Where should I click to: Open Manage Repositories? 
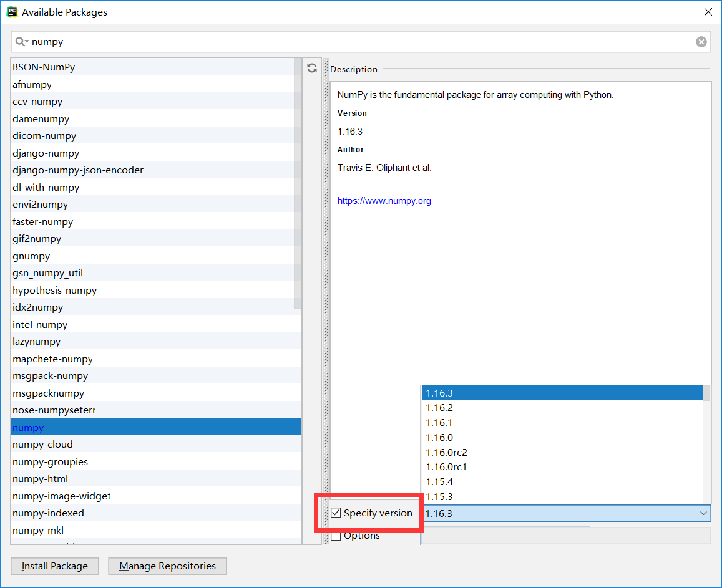pyautogui.click(x=167, y=566)
